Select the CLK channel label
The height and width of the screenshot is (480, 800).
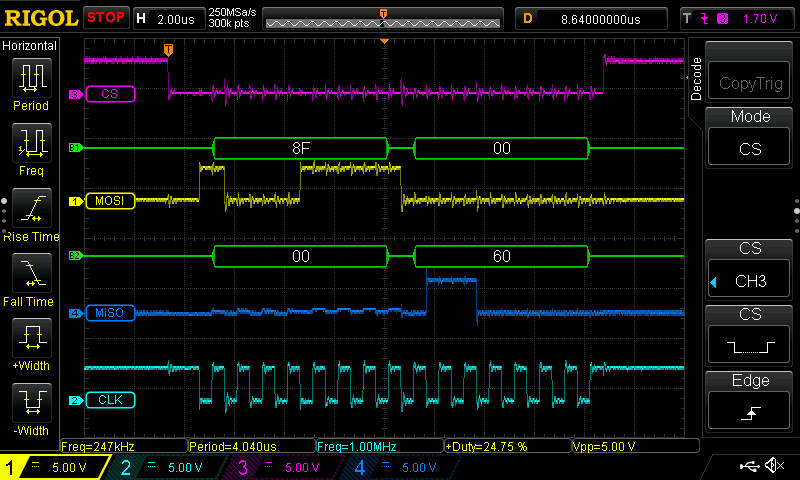pyautogui.click(x=110, y=400)
